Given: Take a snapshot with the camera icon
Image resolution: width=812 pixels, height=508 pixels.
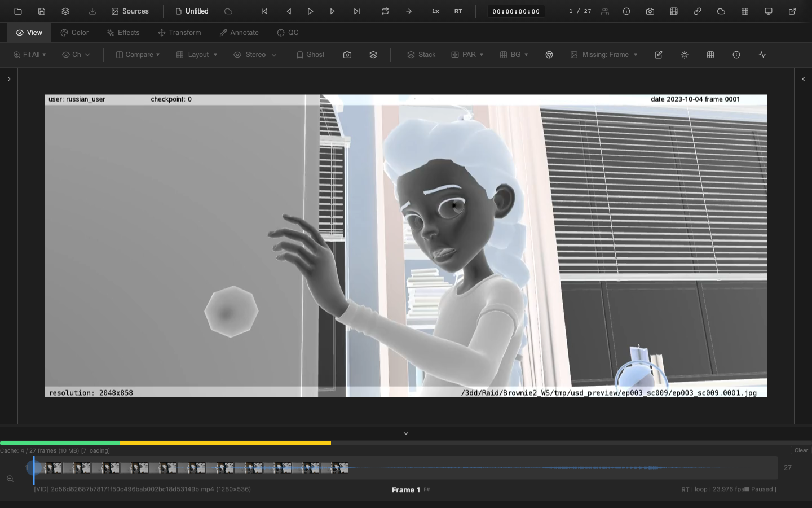Looking at the screenshot, I should [x=650, y=11].
